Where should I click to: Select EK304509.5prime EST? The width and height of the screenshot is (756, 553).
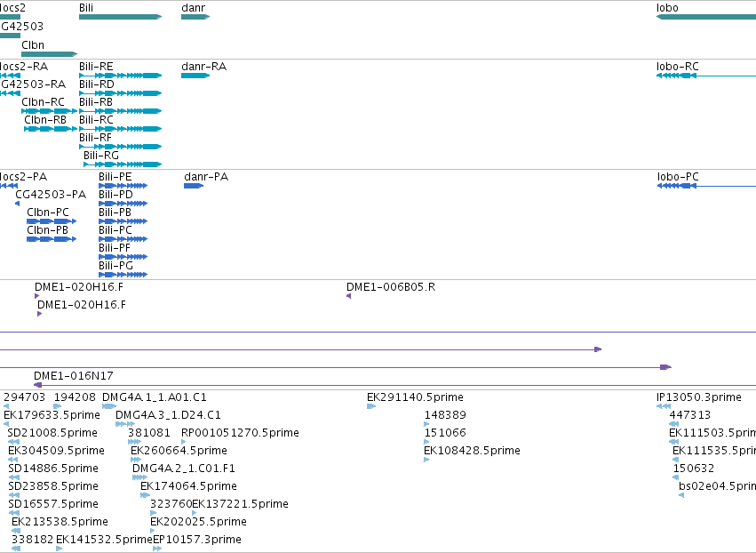pyautogui.click(x=13, y=460)
